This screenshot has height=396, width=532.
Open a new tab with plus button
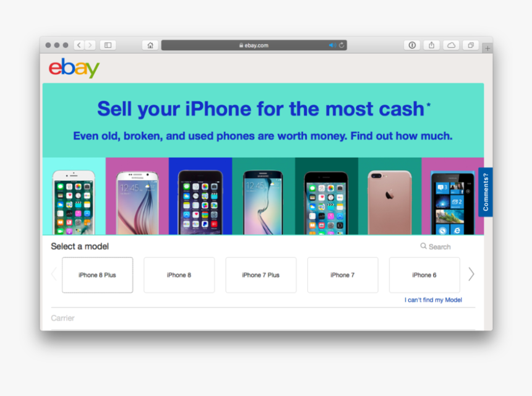coord(487,48)
